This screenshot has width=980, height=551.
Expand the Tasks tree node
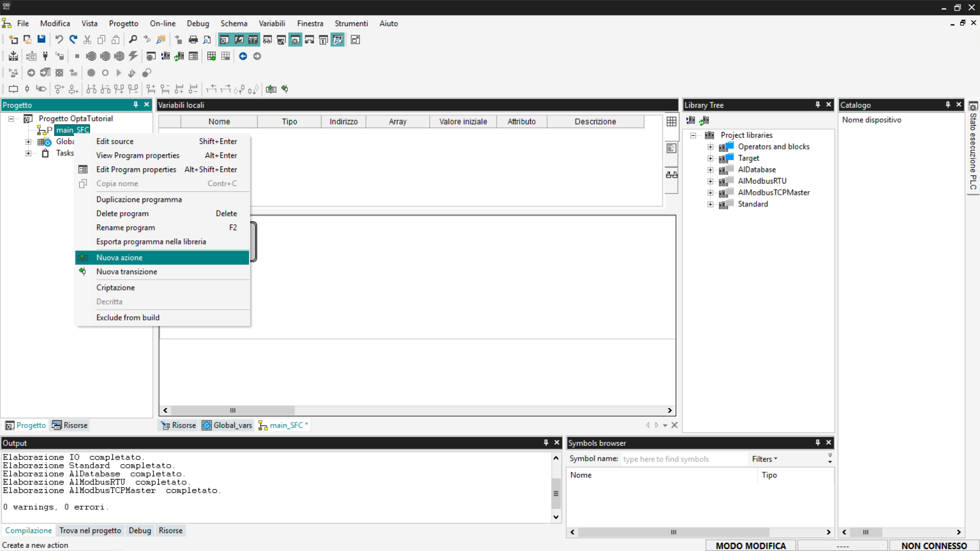click(x=29, y=153)
